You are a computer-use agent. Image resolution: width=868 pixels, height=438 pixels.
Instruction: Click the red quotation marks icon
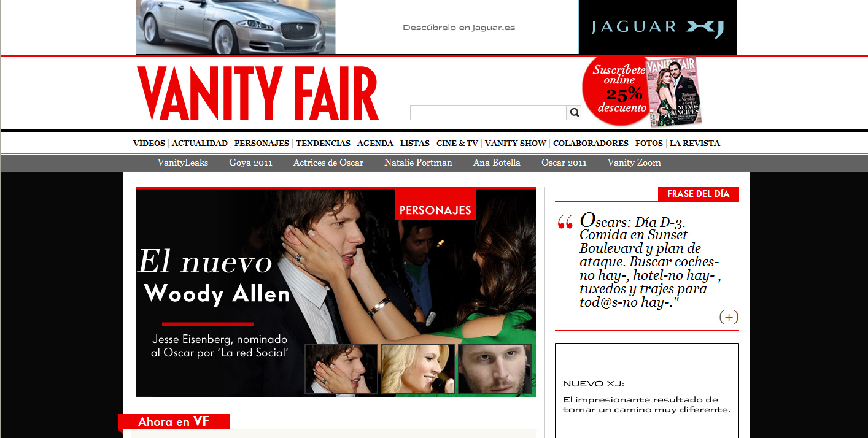(x=565, y=223)
